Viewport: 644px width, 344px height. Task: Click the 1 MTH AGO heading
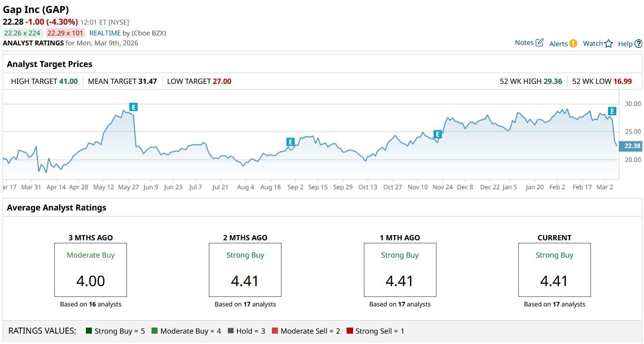point(400,238)
